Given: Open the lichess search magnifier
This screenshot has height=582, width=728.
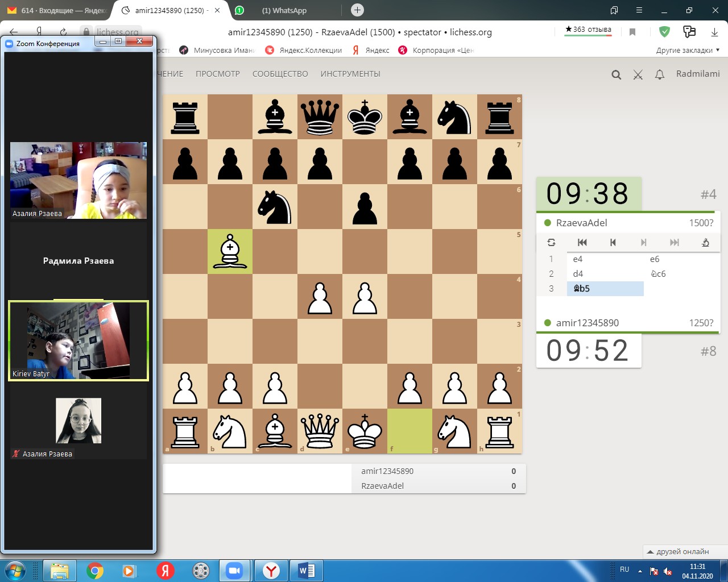Looking at the screenshot, I should (x=616, y=75).
